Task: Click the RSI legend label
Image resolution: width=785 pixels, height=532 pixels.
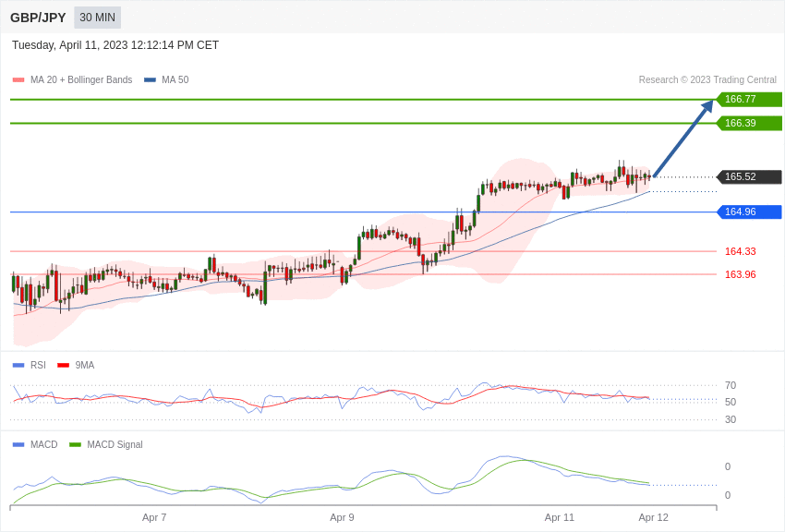Action: [x=38, y=366]
